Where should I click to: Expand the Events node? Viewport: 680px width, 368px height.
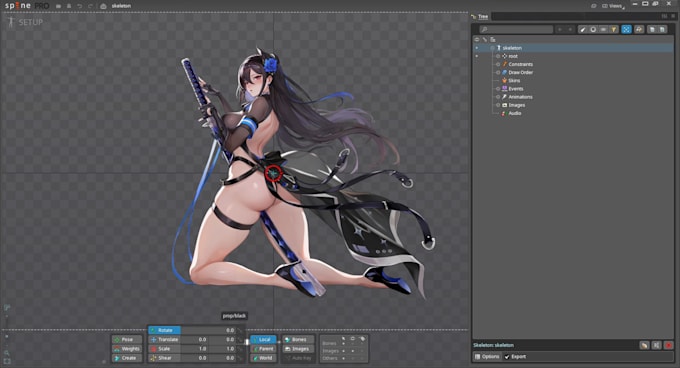point(498,88)
